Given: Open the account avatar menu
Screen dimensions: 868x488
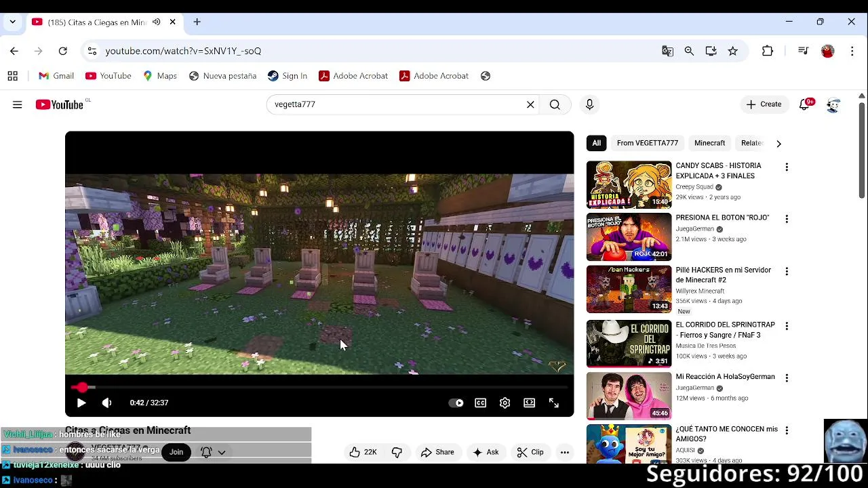Looking at the screenshot, I should pos(833,105).
